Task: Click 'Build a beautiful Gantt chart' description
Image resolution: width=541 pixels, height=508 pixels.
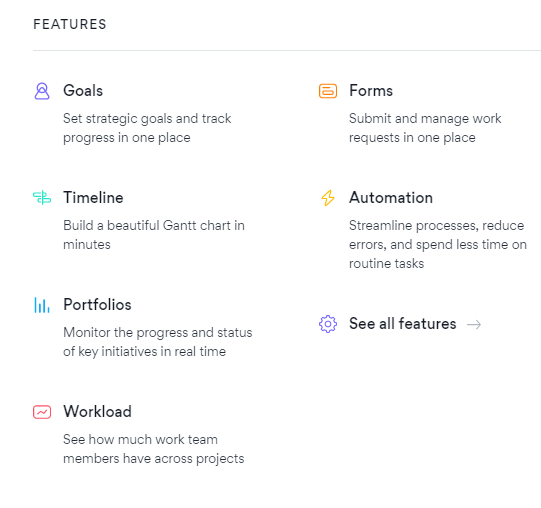Action: pos(154,235)
